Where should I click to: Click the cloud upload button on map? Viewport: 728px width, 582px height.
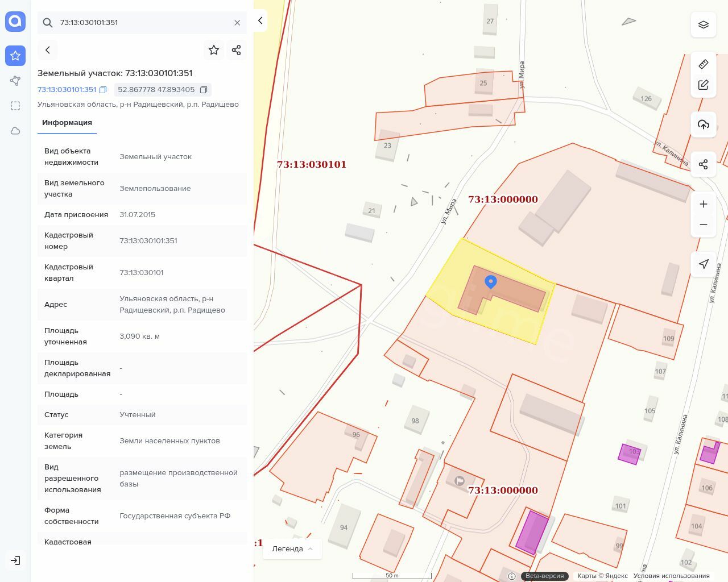(704, 124)
